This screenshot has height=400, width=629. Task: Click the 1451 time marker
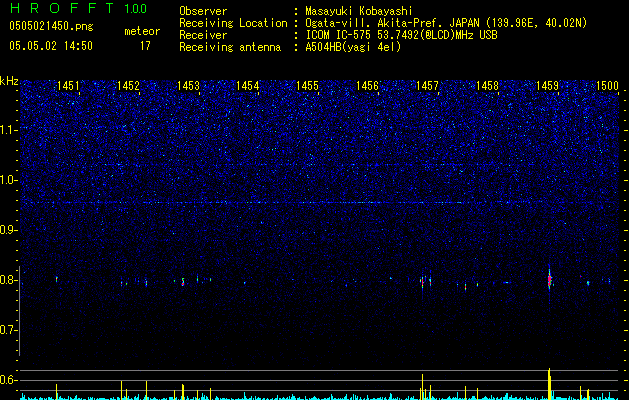click(68, 86)
